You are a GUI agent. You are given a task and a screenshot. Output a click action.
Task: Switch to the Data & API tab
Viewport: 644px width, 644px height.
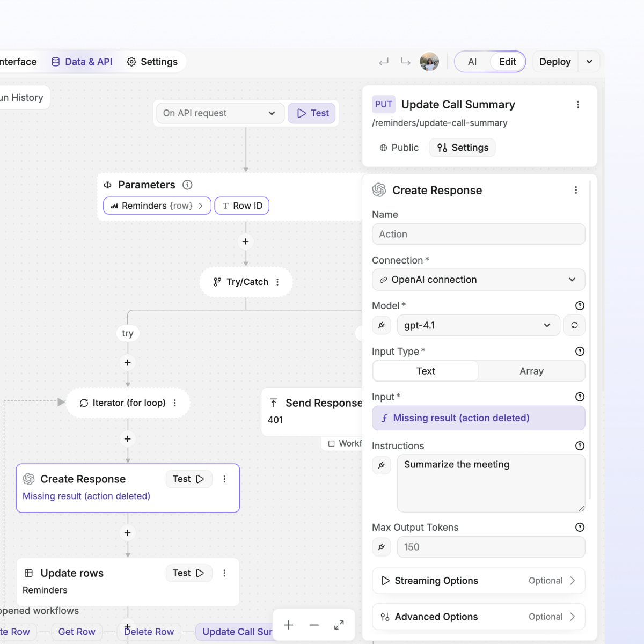pos(82,62)
